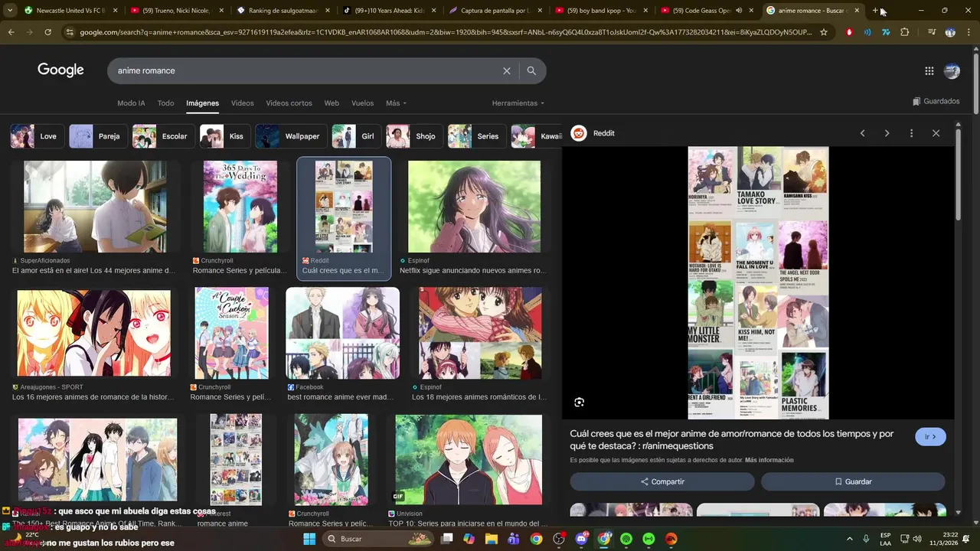980x551 pixels.
Task: Open A Couple of Cuckoos thumbnail
Action: (x=231, y=333)
